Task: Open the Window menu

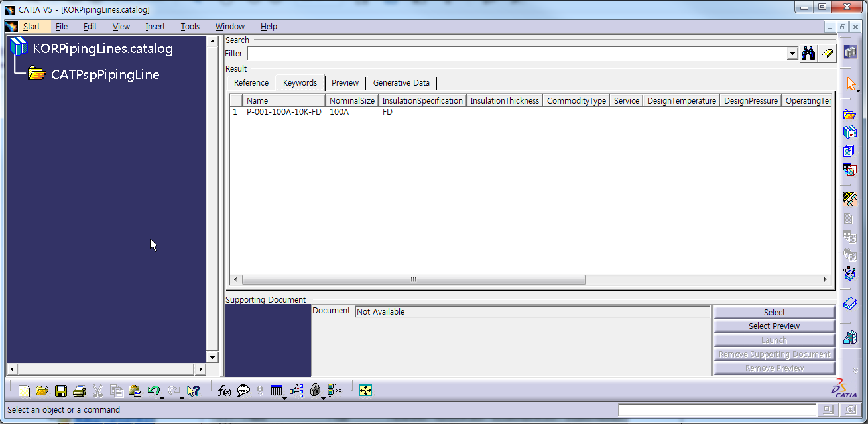Action: [x=230, y=27]
